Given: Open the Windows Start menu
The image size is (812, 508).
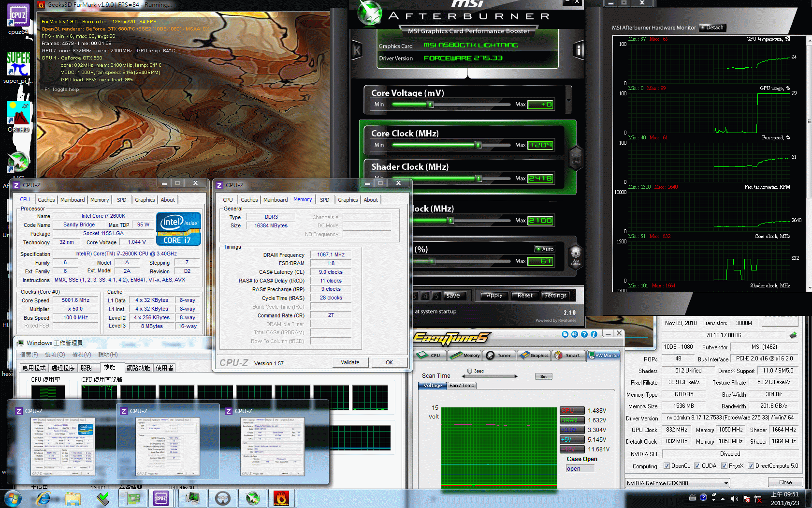Looking at the screenshot, I should [x=12, y=498].
